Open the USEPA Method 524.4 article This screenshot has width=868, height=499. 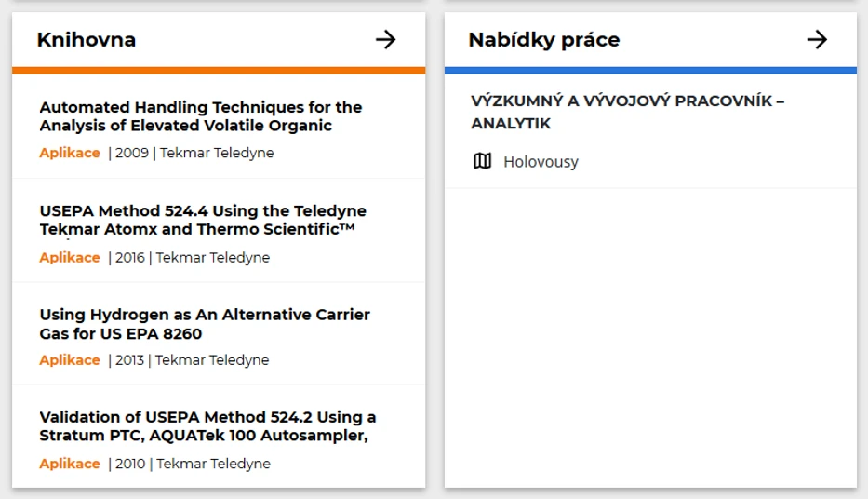(x=202, y=220)
